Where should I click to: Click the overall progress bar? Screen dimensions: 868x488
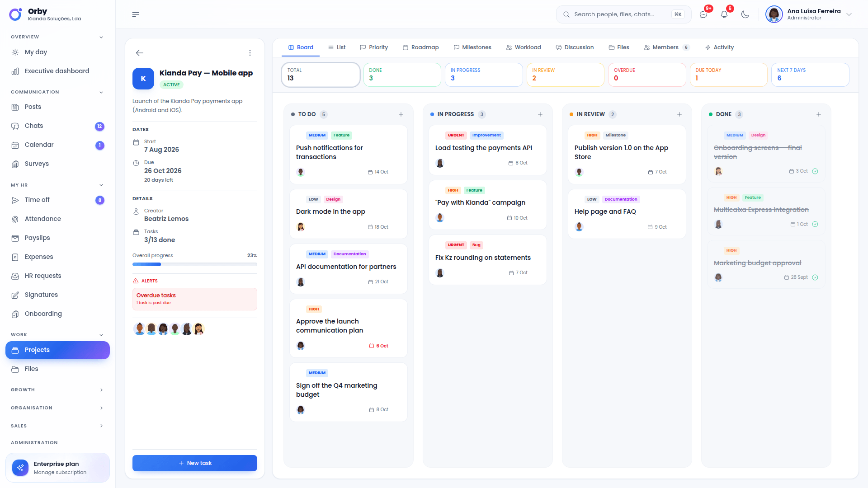195,264
